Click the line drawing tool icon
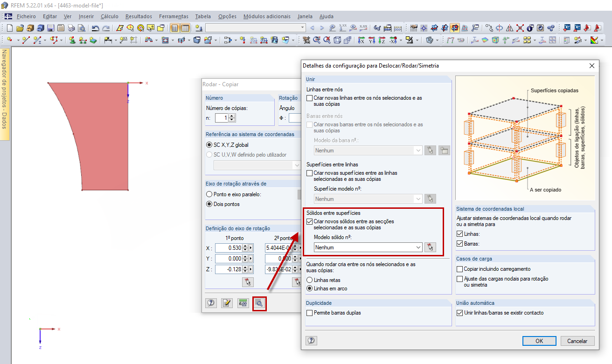The height and width of the screenshot is (364, 612). coord(27,40)
